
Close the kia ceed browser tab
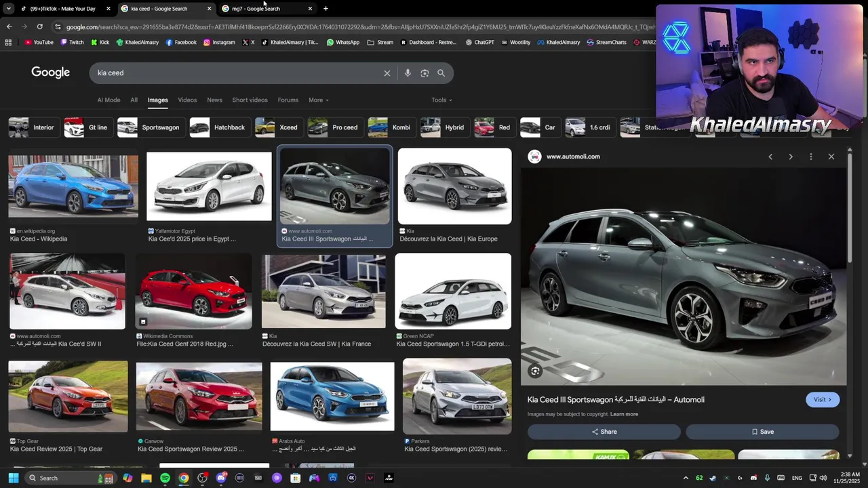point(209,9)
